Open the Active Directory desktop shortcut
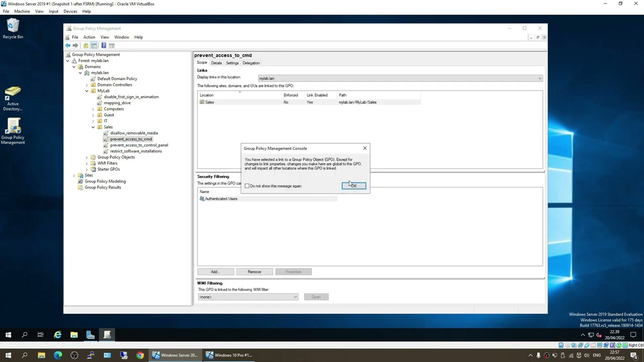Image resolution: width=644 pixels, height=362 pixels. [x=13, y=99]
